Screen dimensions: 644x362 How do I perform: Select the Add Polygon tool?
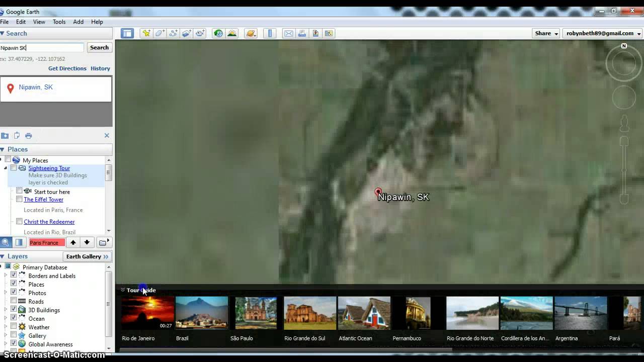pos(159,34)
